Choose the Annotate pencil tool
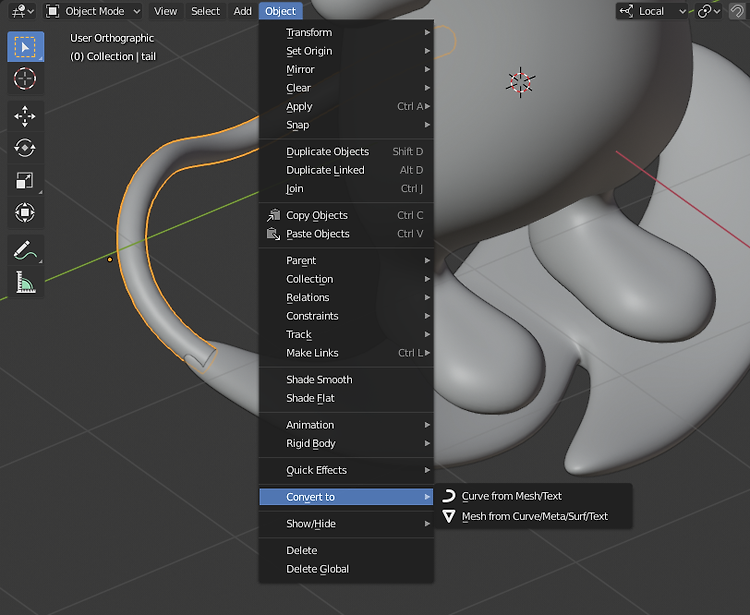This screenshot has height=615, width=750. [x=25, y=250]
